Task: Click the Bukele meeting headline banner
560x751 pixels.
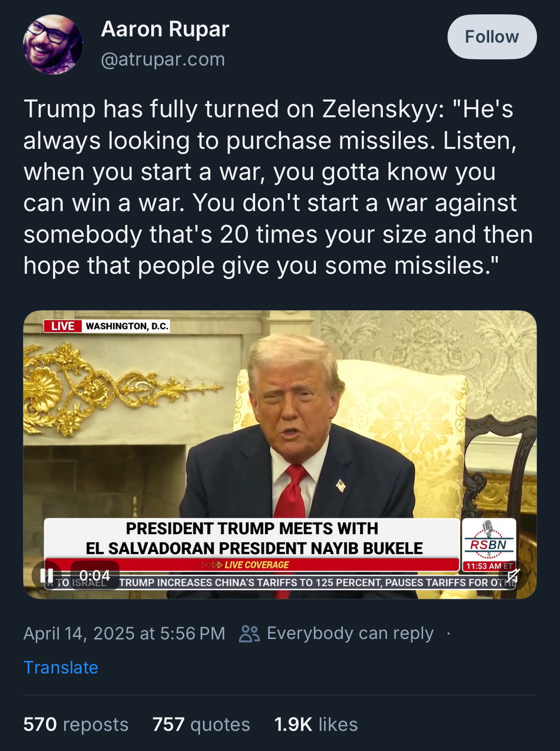Action: pos(252,538)
